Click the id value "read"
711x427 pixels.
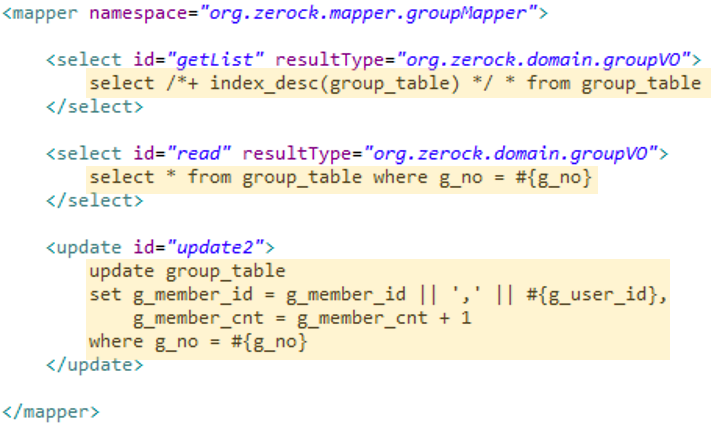pyautogui.click(x=199, y=154)
